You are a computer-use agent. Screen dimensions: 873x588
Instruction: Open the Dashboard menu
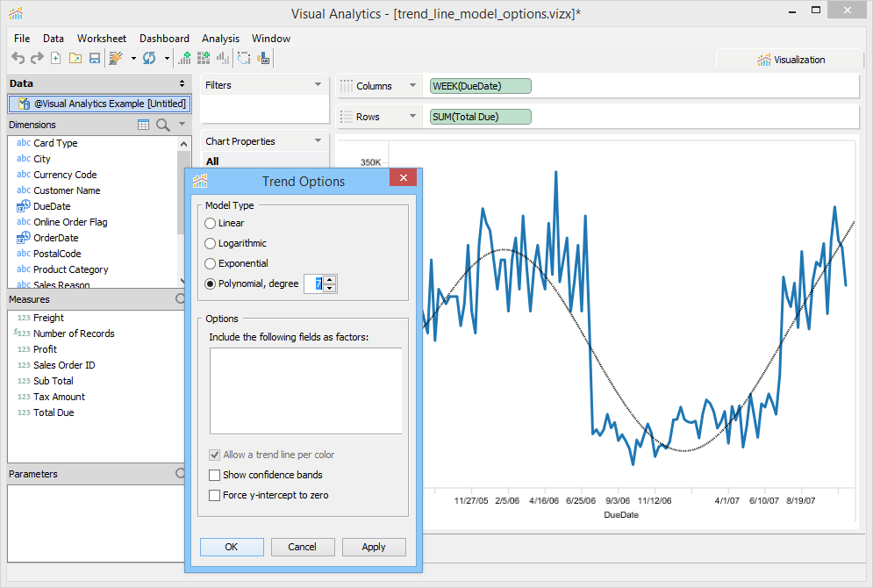pos(164,39)
